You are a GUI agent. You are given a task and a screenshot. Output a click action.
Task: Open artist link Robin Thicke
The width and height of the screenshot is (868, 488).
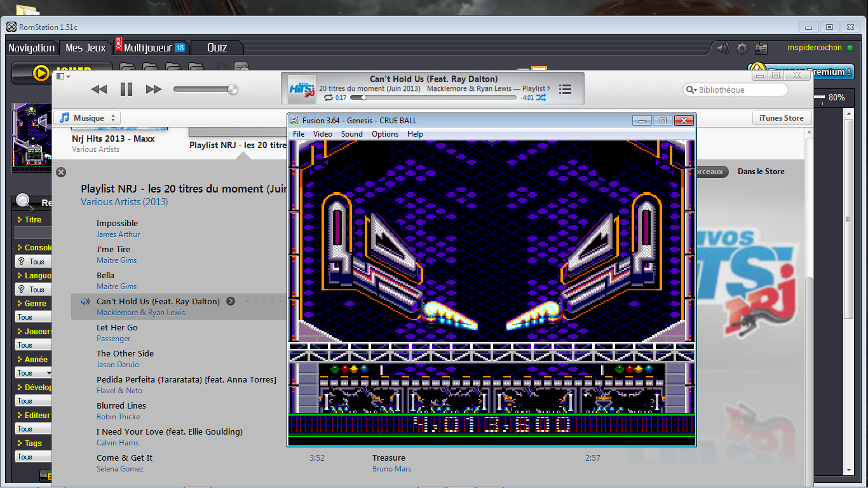coord(118,417)
